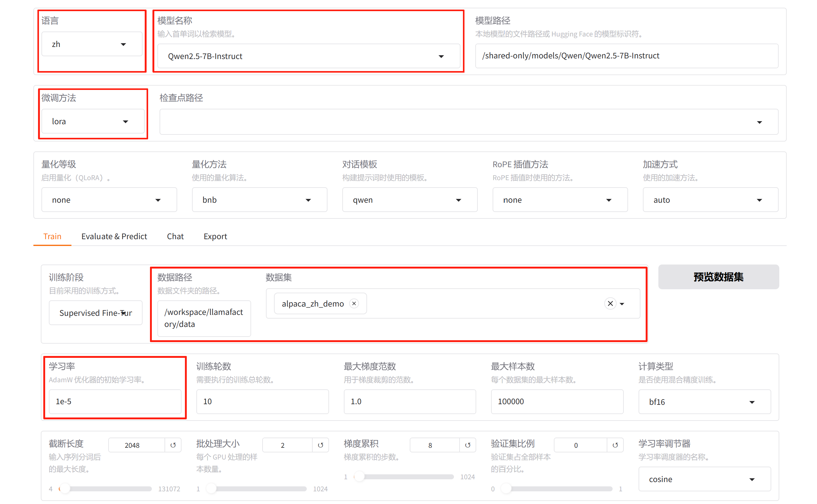
Task: Clear all selected datasets via the × icon
Action: (610, 303)
